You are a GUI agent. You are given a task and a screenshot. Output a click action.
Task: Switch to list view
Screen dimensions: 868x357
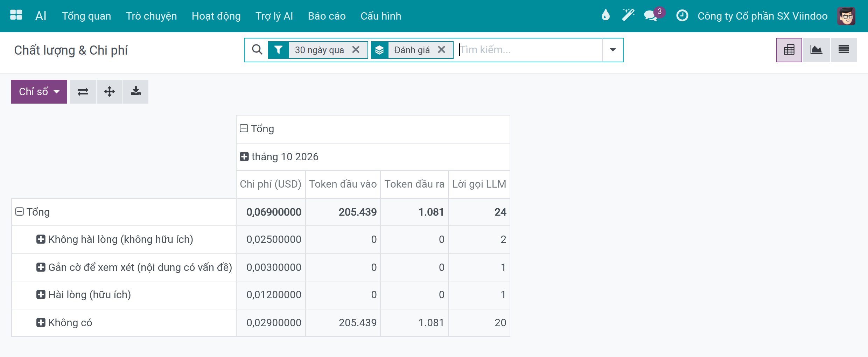click(843, 50)
